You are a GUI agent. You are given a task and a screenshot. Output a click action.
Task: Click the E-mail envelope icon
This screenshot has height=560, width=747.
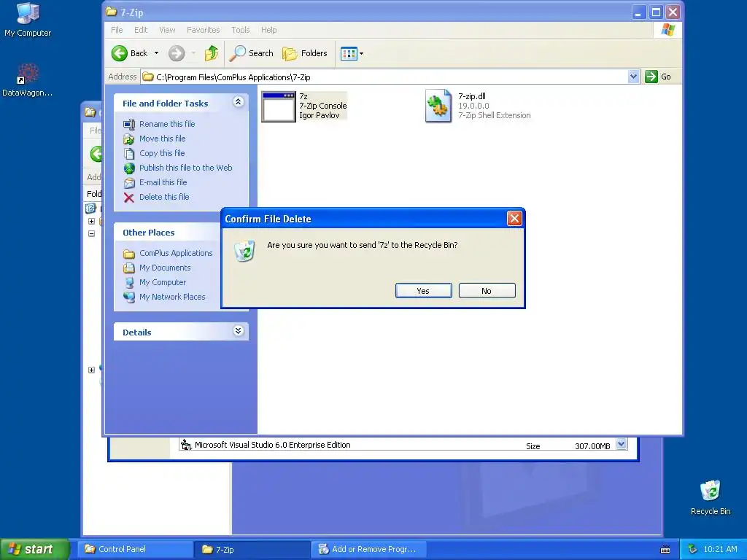(129, 183)
